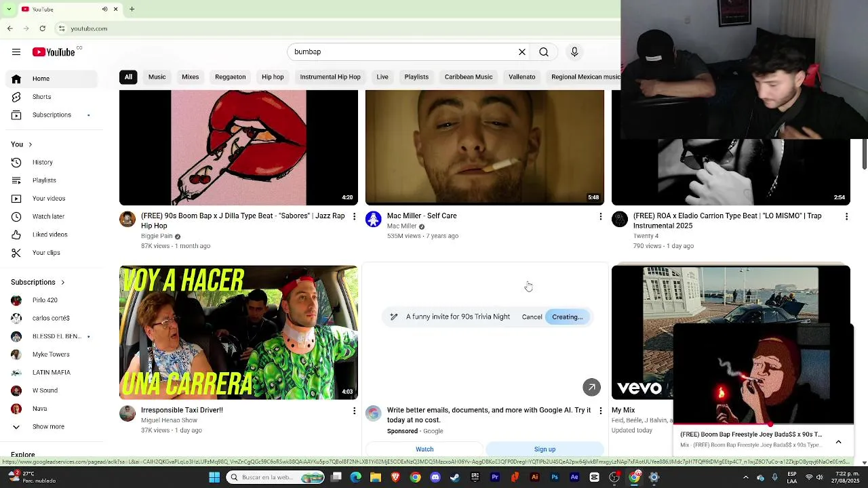868x488 pixels.
Task: Mute the YouTube tab audio icon
Action: [104, 9]
